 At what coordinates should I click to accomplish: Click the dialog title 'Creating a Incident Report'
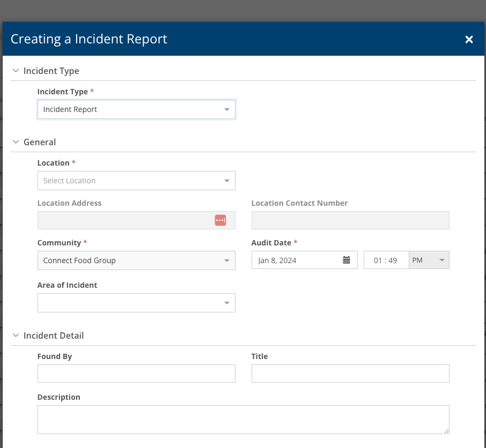click(89, 39)
